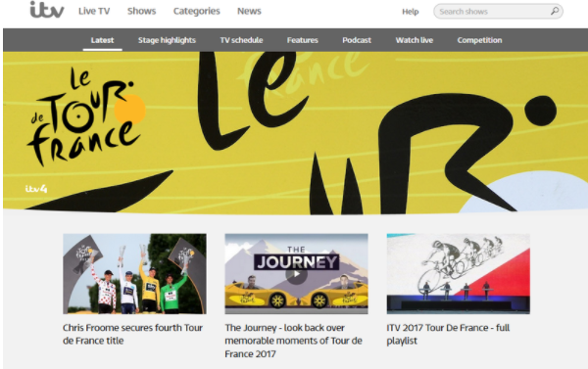Open Chris Froome podium photo thumbnail

[134, 274]
